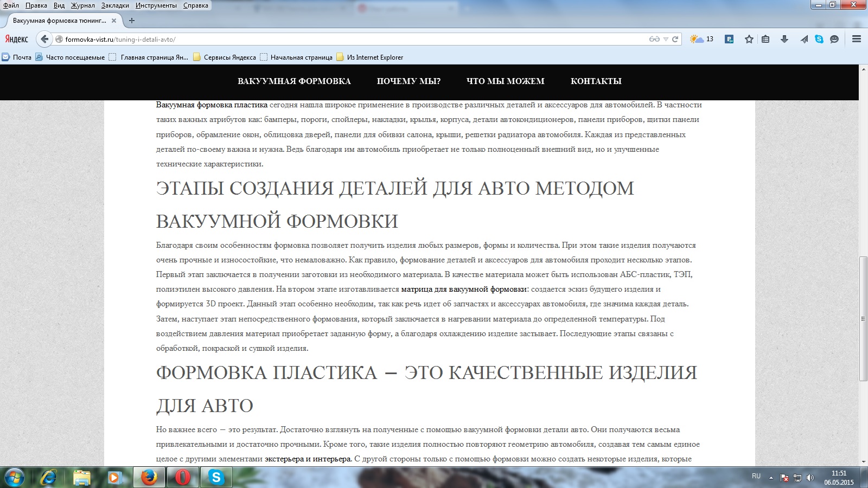The height and width of the screenshot is (488, 868).
Task: Open the Справка menu
Action: pos(195,5)
